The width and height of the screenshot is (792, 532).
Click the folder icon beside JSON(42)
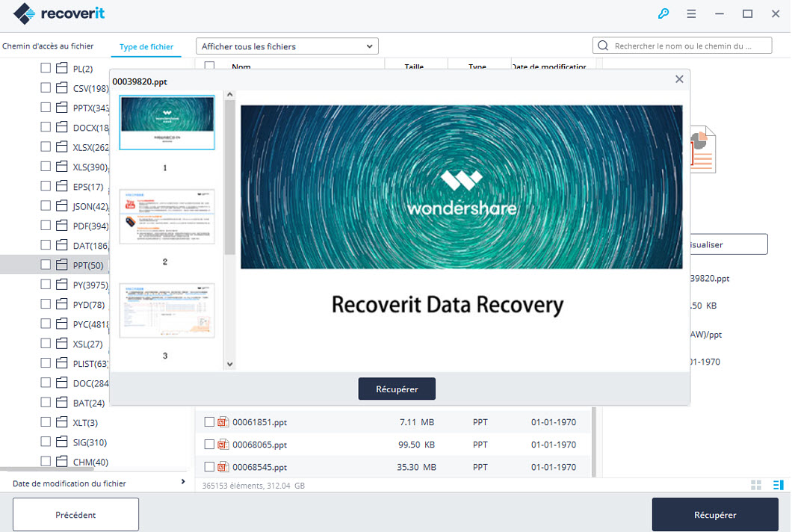click(x=61, y=205)
